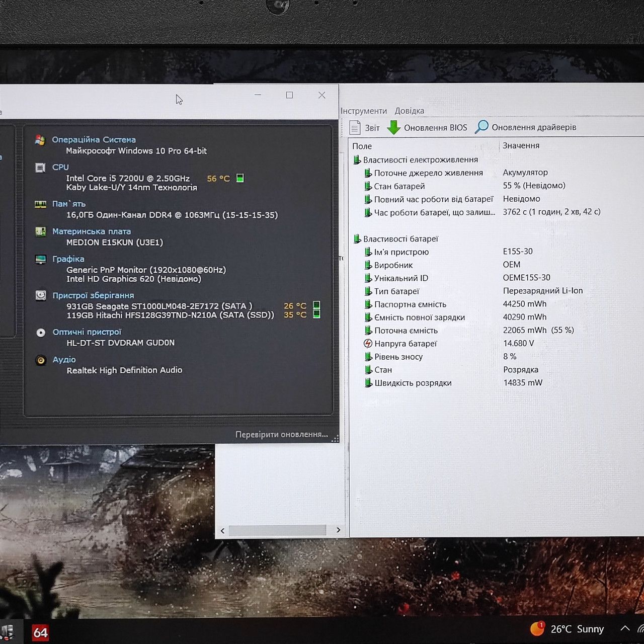Click the horizontal scrollbar thumb in AIDA64

[x=278, y=530]
